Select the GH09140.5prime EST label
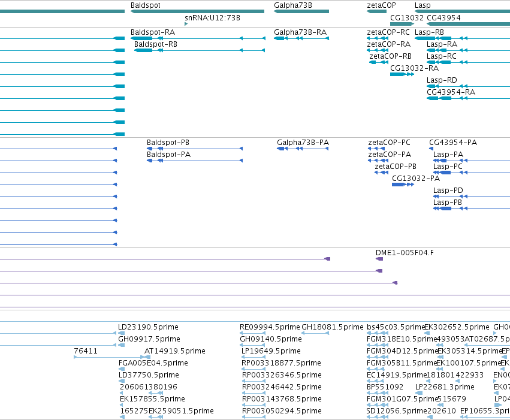The height and width of the screenshot is (420, 510). pyautogui.click(x=271, y=339)
